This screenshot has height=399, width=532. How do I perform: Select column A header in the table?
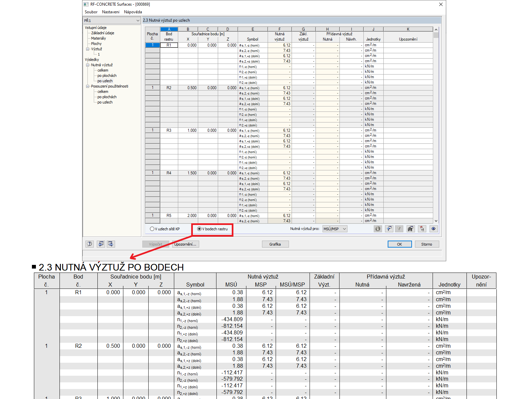click(x=169, y=29)
